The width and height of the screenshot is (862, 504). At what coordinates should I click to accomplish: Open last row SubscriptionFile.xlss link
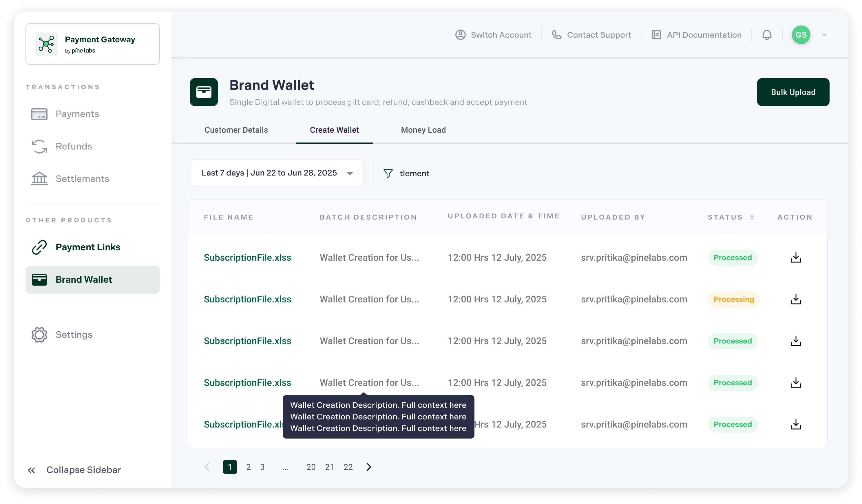click(x=243, y=425)
